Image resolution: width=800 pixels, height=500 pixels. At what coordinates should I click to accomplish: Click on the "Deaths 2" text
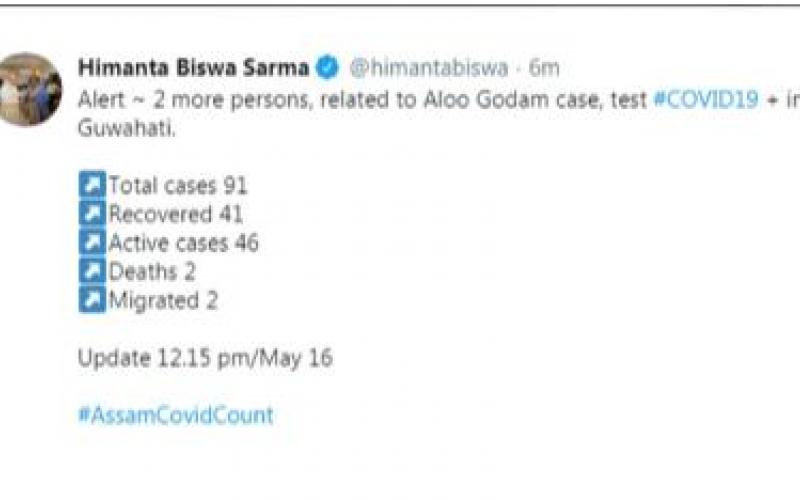click(x=152, y=271)
